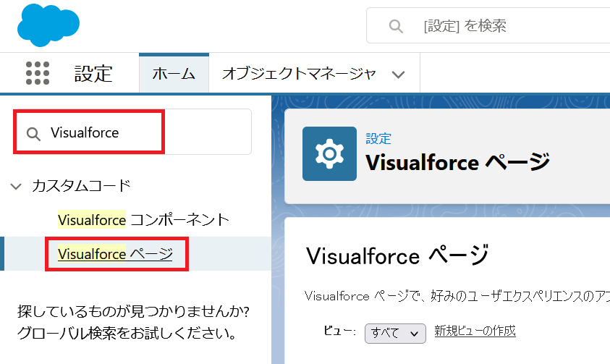Click the Quick Find box containing Visualforce

pos(132,132)
